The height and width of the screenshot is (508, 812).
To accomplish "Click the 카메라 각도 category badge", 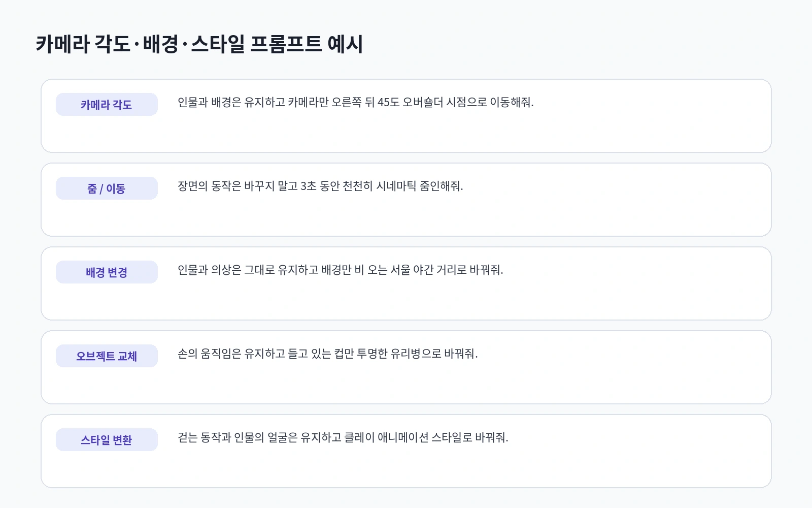I will (107, 105).
